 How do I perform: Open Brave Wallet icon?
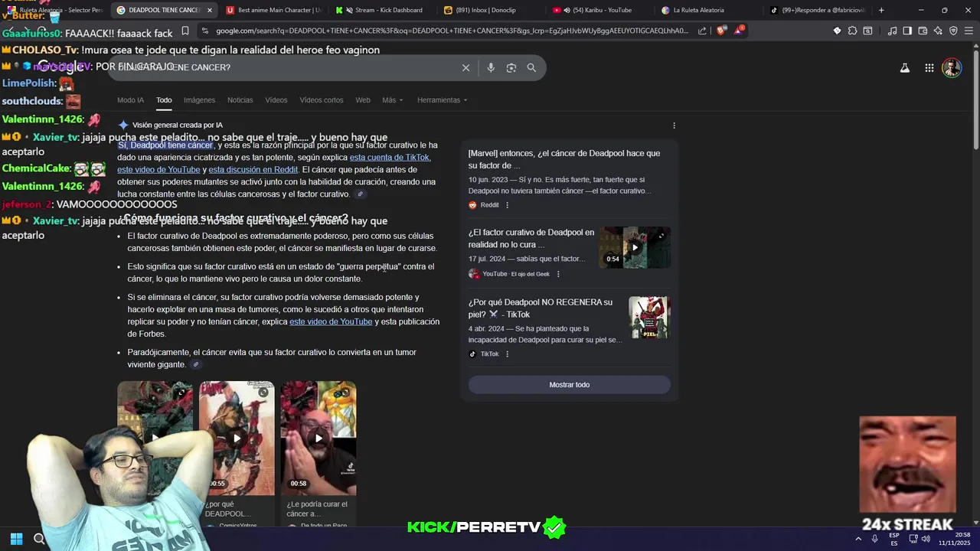pos(923,31)
